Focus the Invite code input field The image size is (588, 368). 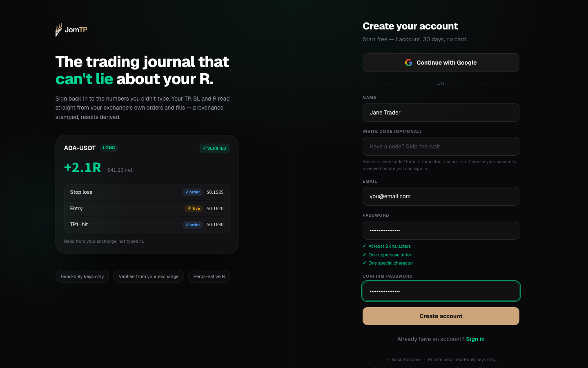(x=441, y=146)
